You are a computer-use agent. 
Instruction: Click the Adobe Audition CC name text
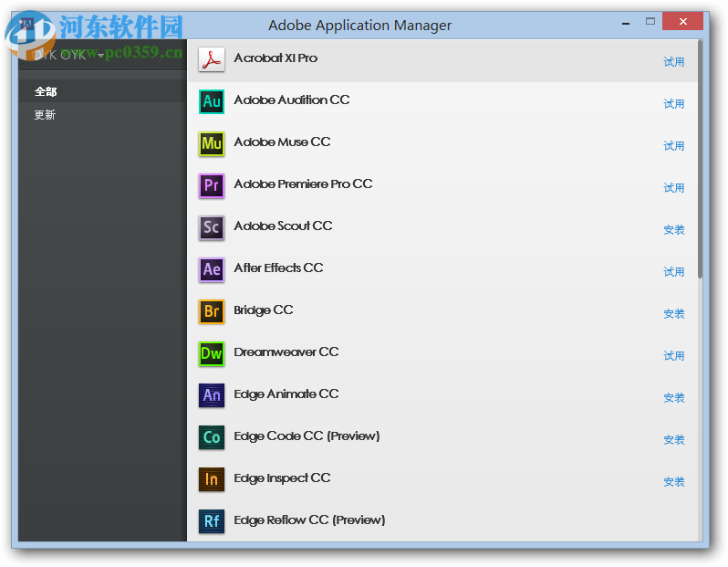coord(292,100)
